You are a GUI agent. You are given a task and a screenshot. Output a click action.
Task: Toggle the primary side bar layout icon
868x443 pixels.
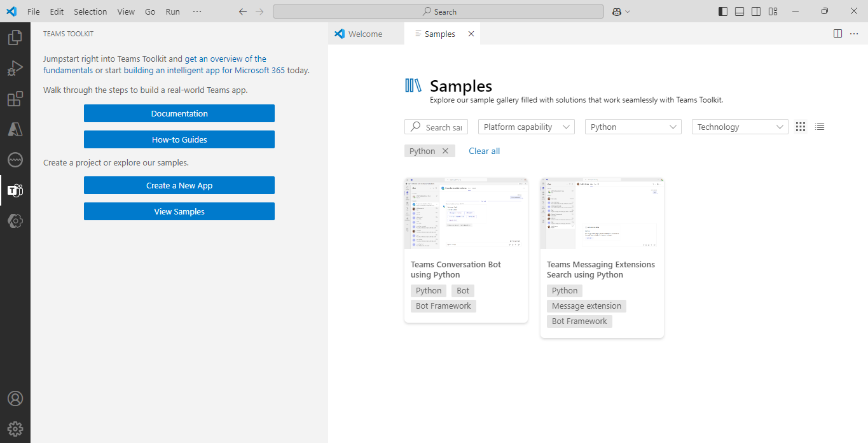723,11
